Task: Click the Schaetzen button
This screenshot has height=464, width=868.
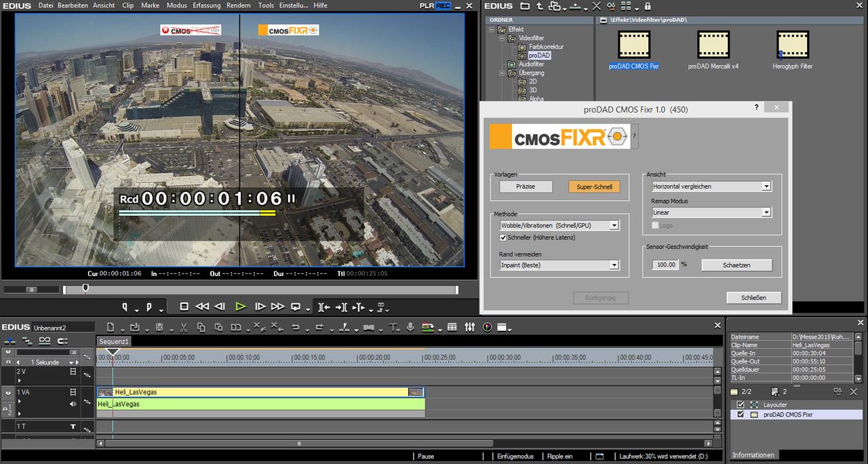Action: [x=736, y=265]
